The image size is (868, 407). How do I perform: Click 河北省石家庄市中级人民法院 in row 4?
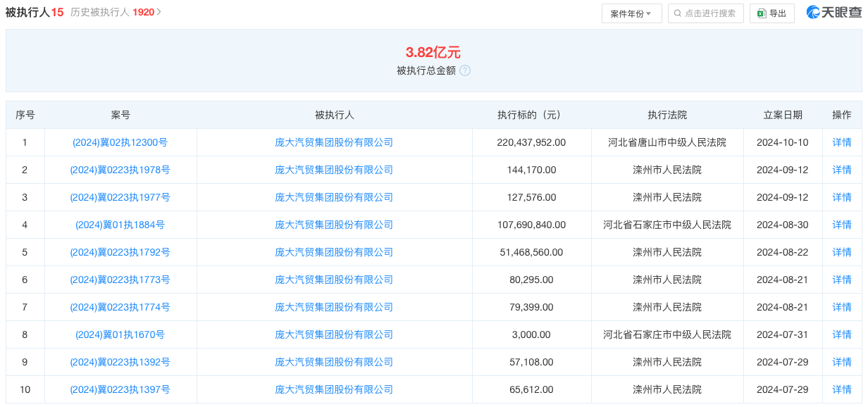tap(667, 225)
